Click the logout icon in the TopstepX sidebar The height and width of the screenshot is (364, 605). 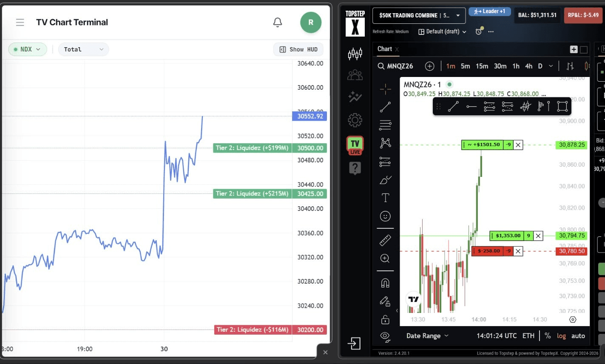[354, 343]
